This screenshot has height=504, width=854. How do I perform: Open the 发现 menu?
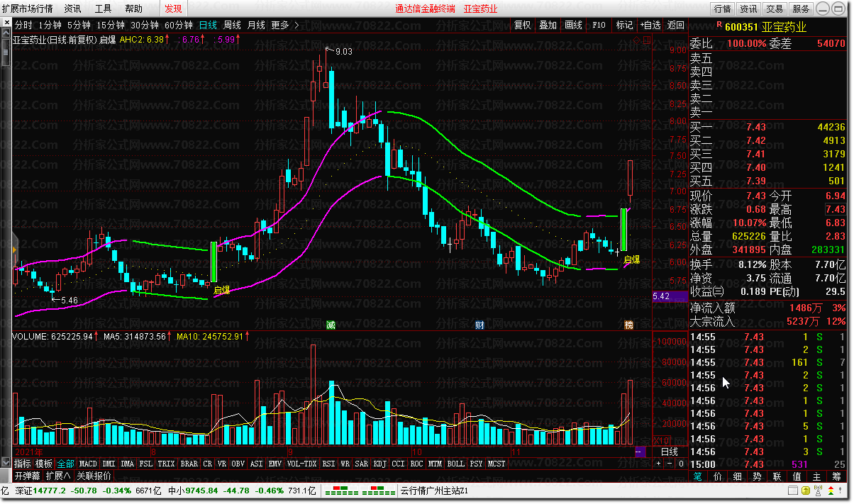(x=173, y=9)
